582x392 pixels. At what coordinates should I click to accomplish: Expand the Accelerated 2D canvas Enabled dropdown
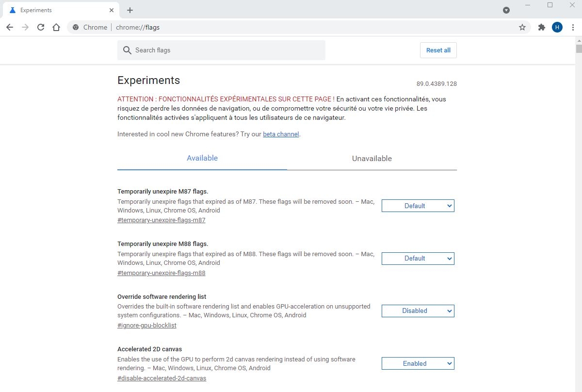click(x=418, y=363)
